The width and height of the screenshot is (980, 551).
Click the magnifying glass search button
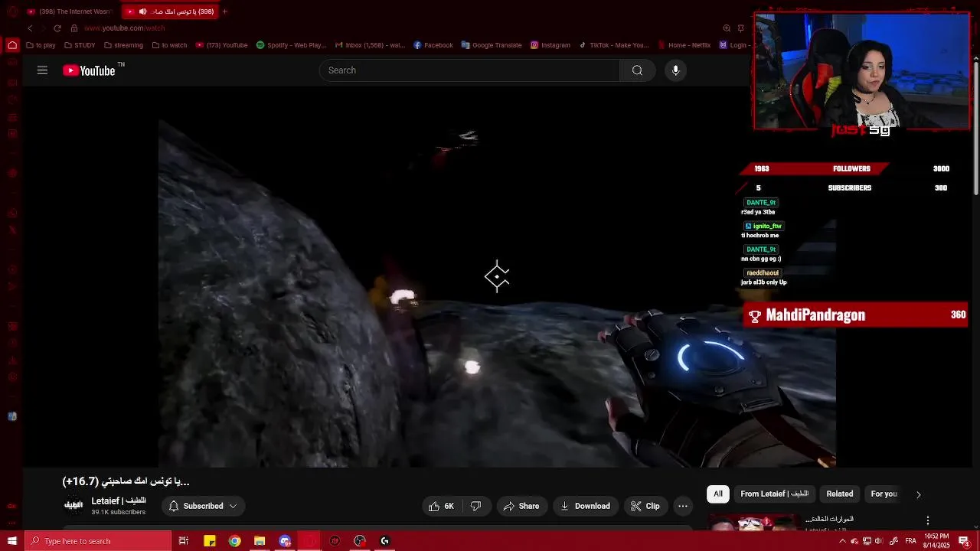click(x=637, y=70)
